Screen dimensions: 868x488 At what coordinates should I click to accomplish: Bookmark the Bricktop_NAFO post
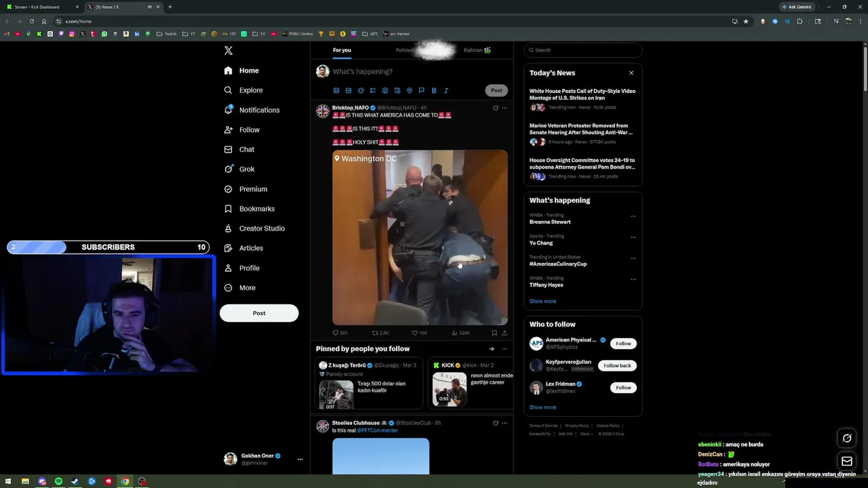pos(494,333)
